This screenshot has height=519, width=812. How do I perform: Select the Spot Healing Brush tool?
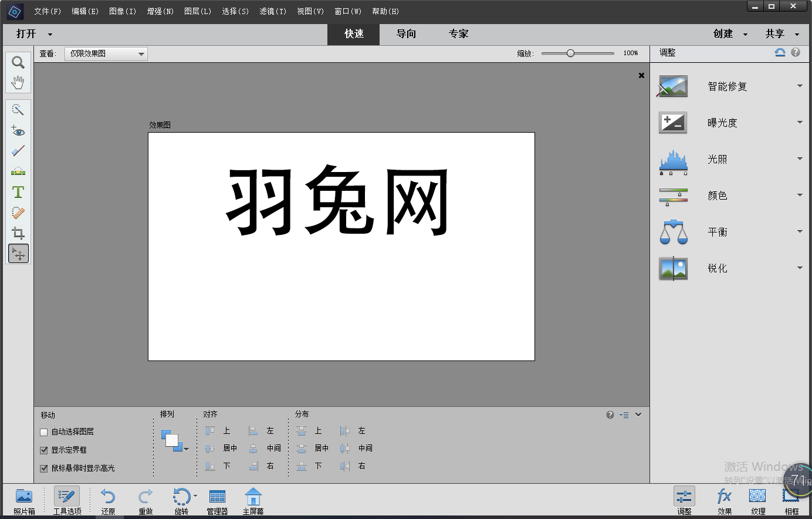18,213
